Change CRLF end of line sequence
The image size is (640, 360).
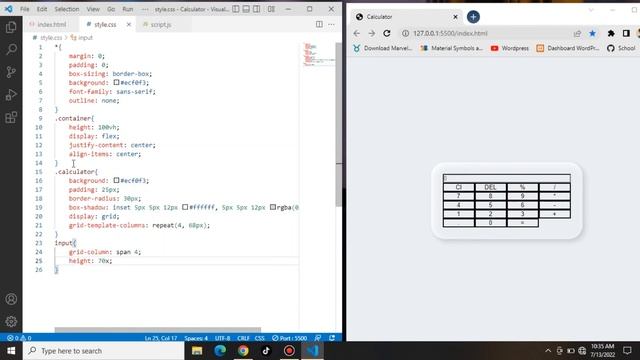coord(243,338)
